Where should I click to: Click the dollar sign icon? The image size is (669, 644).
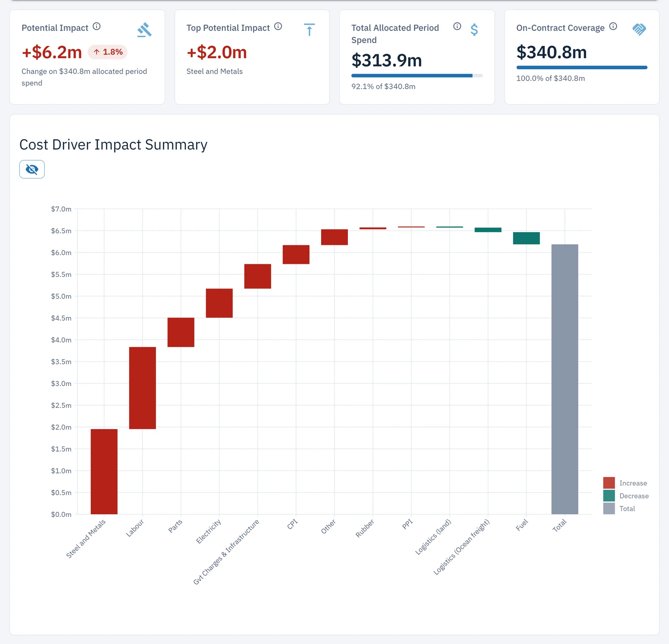(x=474, y=30)
